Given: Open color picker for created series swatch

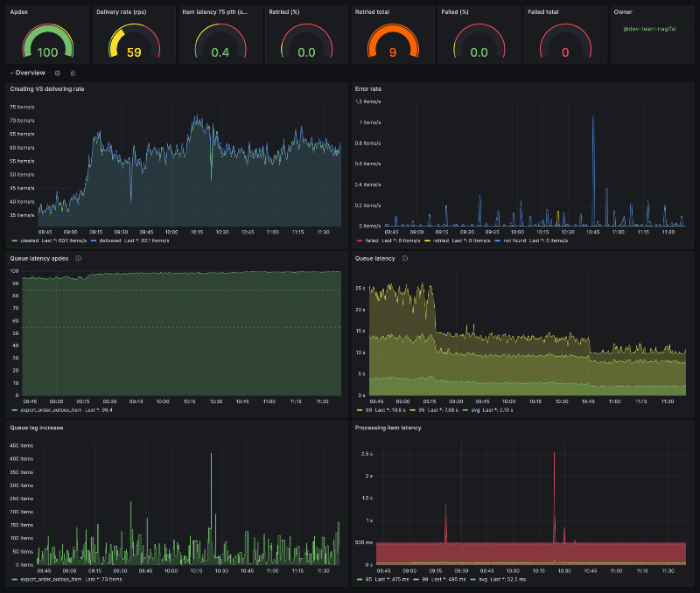Looking at the screenshot, I should 14,241.
